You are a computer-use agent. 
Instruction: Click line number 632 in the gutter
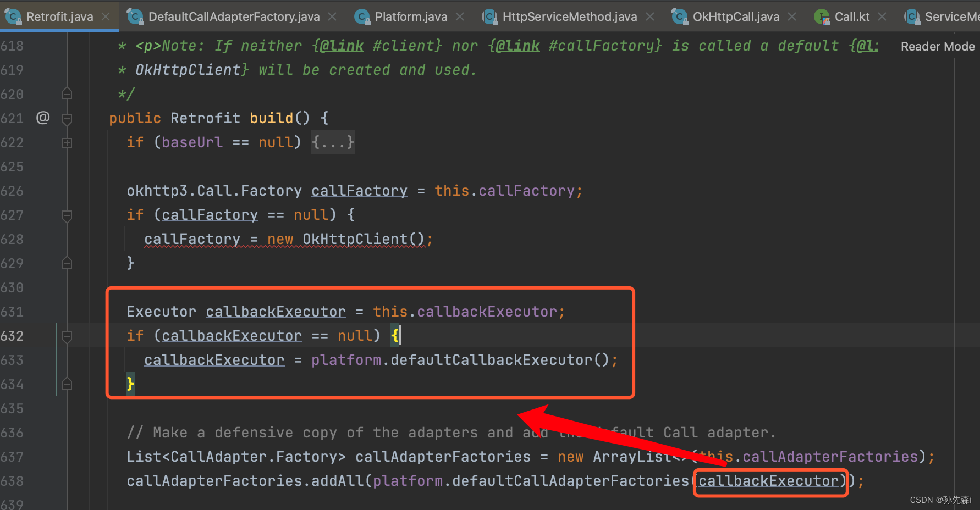click(12, 336)
